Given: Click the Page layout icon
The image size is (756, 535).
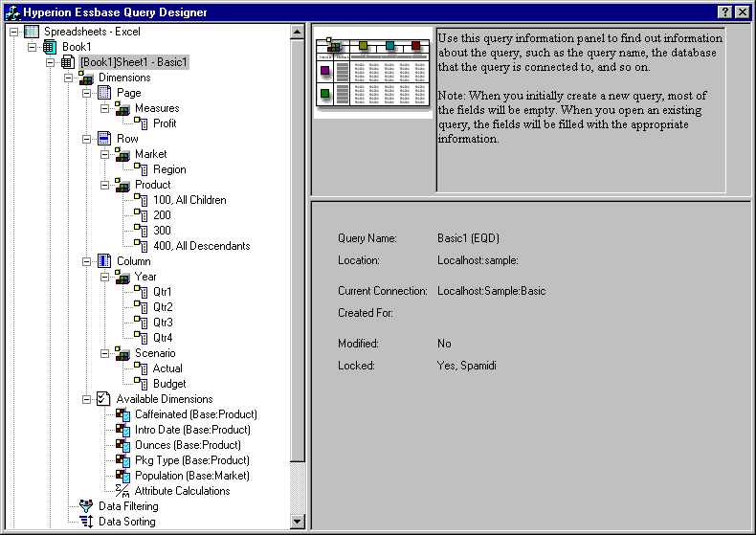Looking at the screenshot, I should coord(104,93).
